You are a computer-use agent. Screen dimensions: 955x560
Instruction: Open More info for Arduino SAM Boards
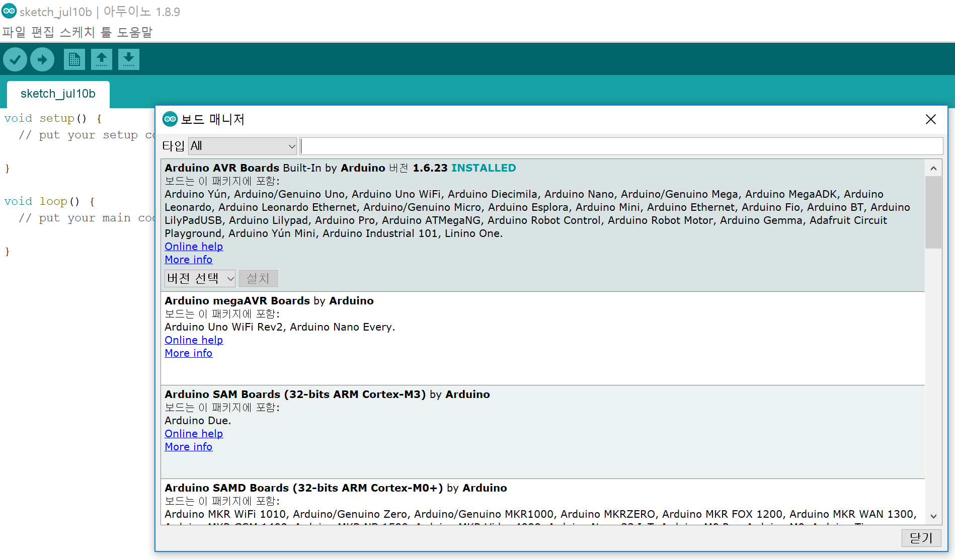pyautogui.click(x=189, y=447)
